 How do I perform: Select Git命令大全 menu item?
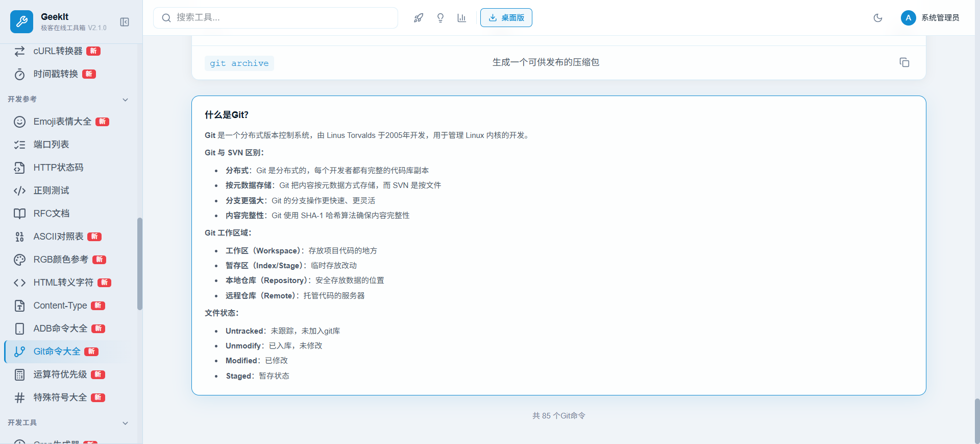(x=68, y=352)
